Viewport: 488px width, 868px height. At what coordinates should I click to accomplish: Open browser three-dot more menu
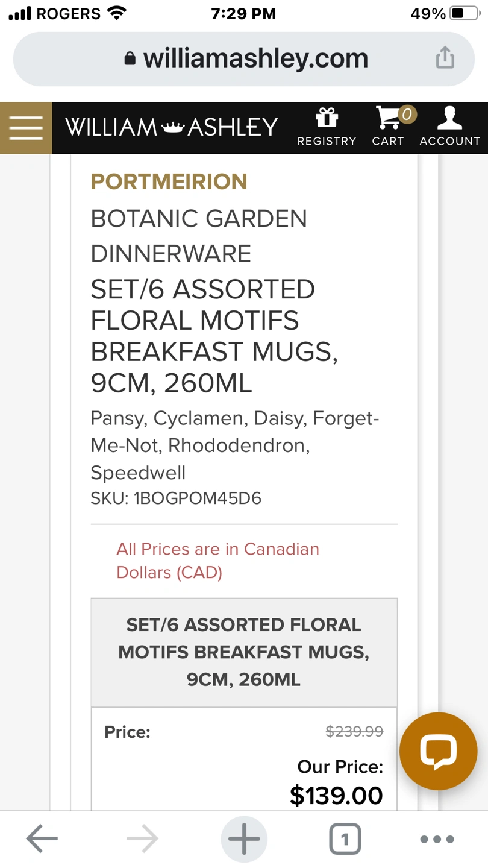(x=437, y=838)
